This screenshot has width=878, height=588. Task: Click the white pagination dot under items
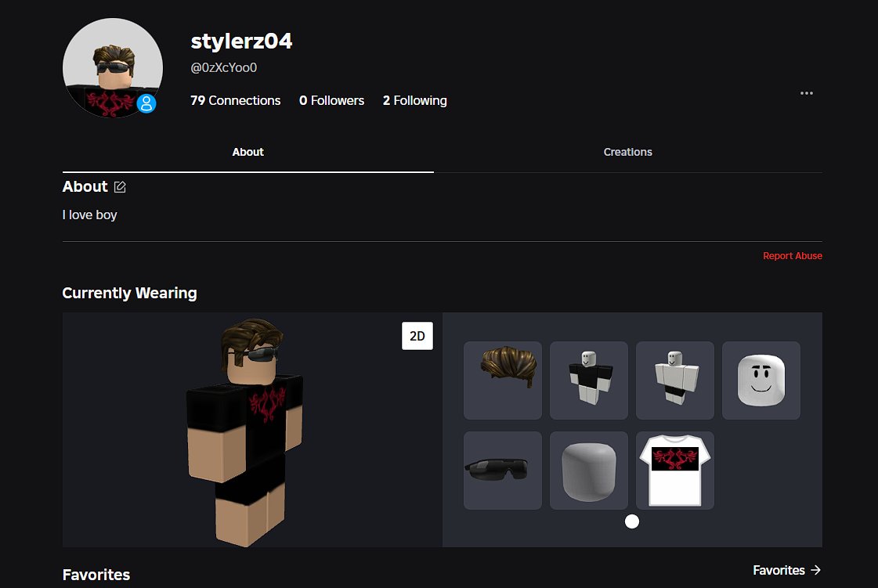[x=632, y=522]
